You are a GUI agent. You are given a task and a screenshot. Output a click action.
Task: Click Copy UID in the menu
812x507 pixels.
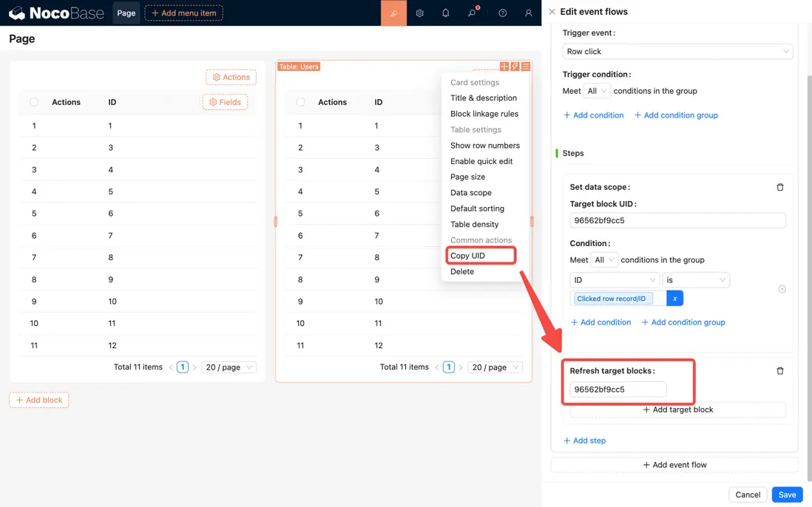point(467,256)
